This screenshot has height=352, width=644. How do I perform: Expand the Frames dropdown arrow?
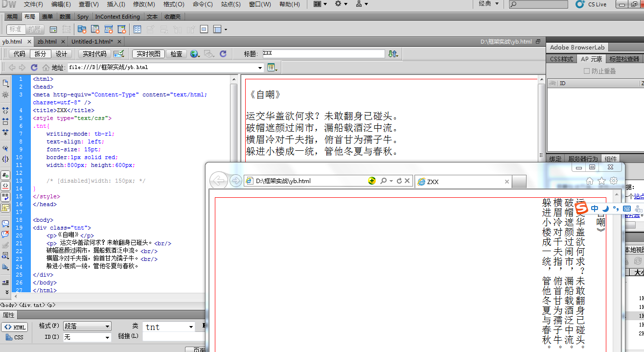coord(226,30)
